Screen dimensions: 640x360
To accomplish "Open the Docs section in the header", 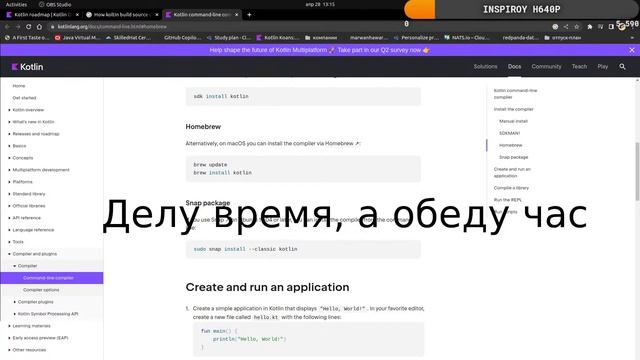I will 514,67.
